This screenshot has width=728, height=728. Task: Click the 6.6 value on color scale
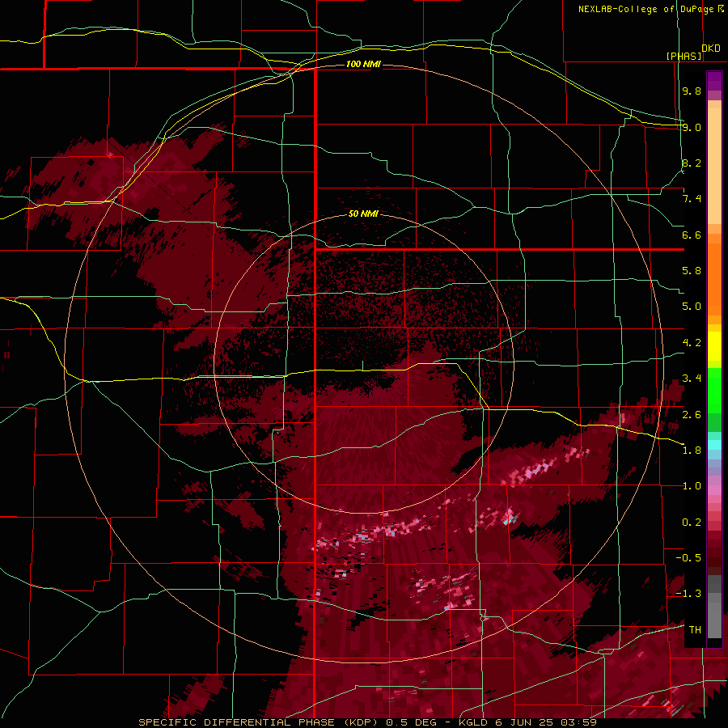tap(692, 235)
